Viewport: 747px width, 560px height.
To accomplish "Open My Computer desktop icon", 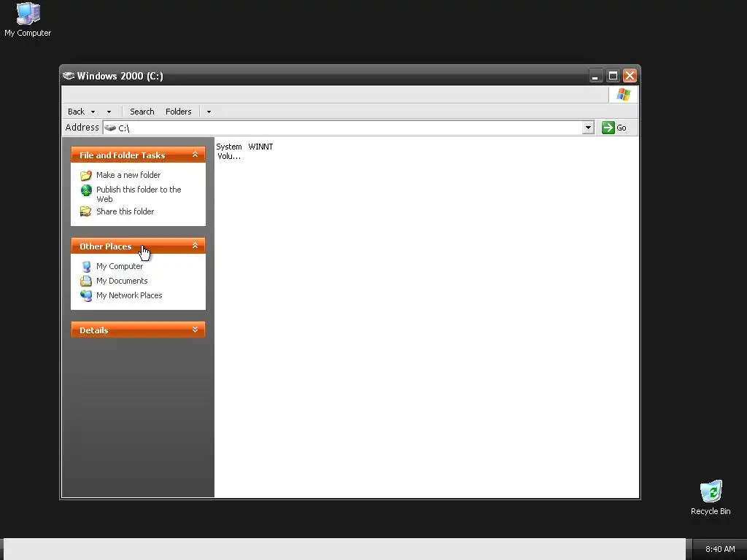I will point(28,20).
